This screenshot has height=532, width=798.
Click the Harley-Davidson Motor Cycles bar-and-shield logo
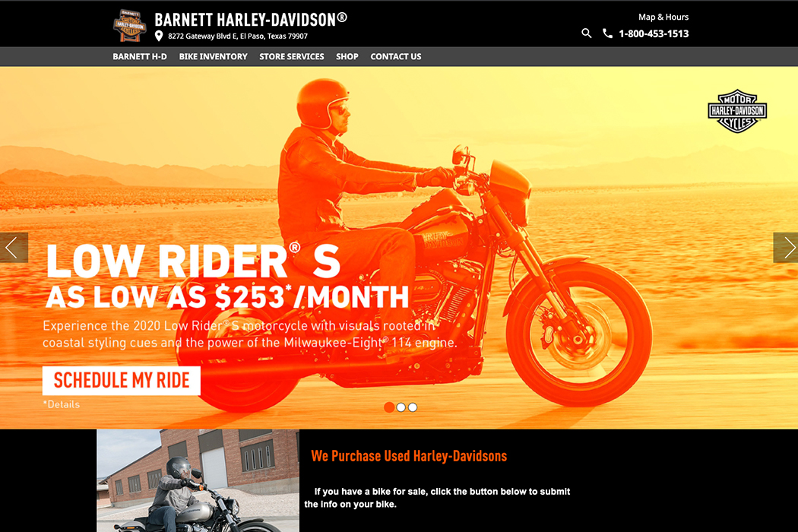click(x=737, y=111)
